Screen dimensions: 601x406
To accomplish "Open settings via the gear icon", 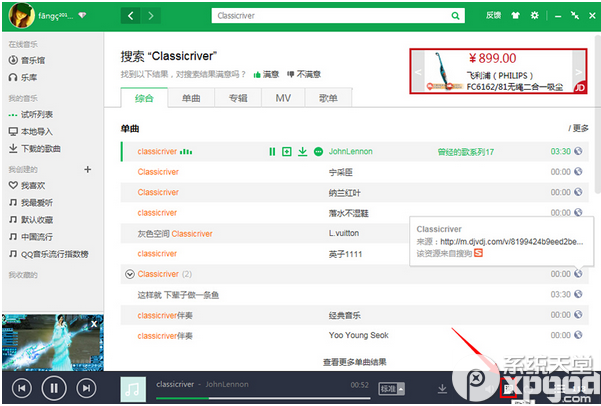I will click(534, 15).
